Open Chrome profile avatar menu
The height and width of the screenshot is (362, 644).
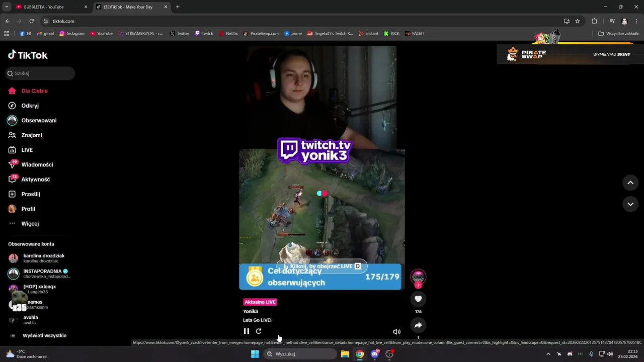coord(624,21)
